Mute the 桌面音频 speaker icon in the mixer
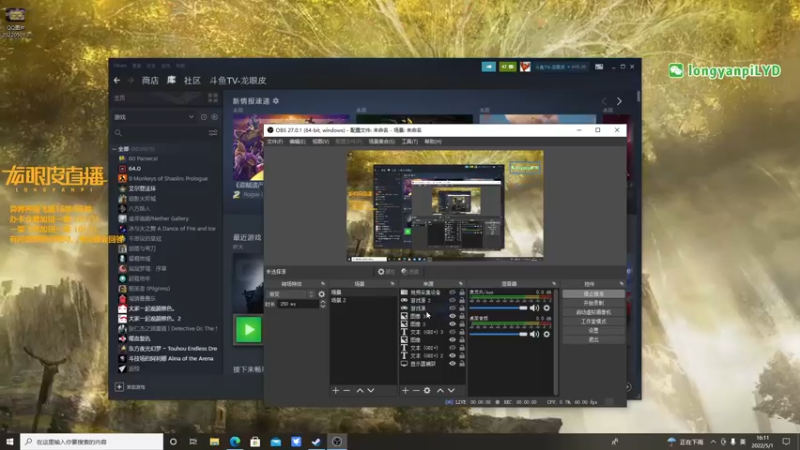This screenshot has width=800, height=450. coord(534,334)
